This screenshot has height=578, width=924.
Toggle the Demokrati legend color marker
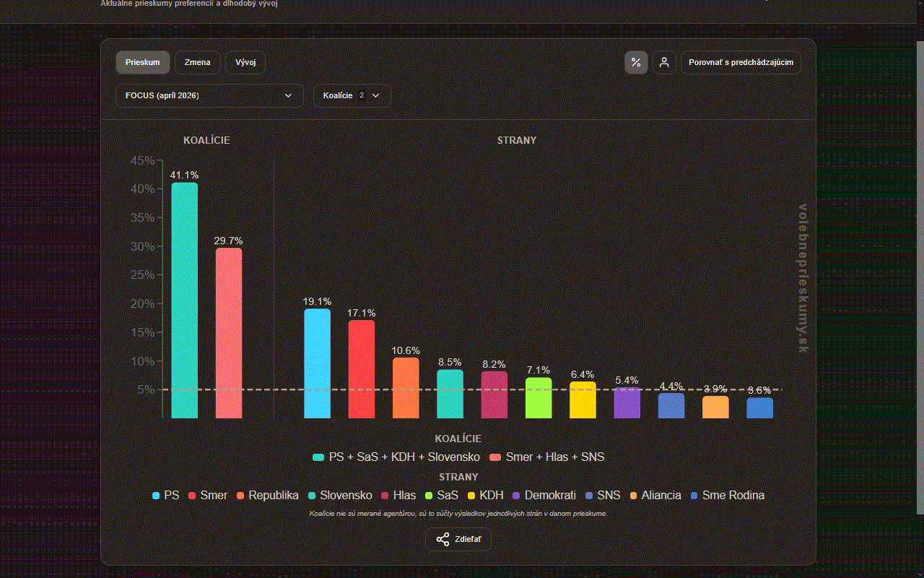tap(516, 496)
